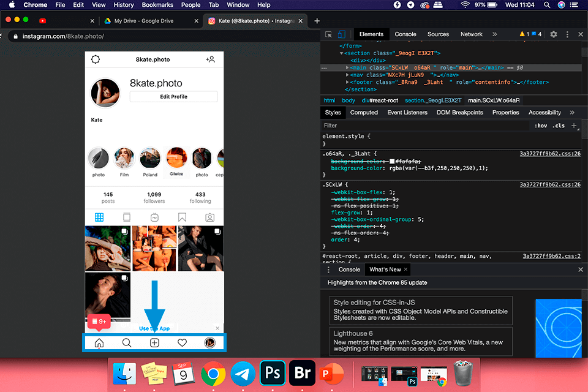
Task: Open saved posts bookmark icon
Action: tap(182, 217)
